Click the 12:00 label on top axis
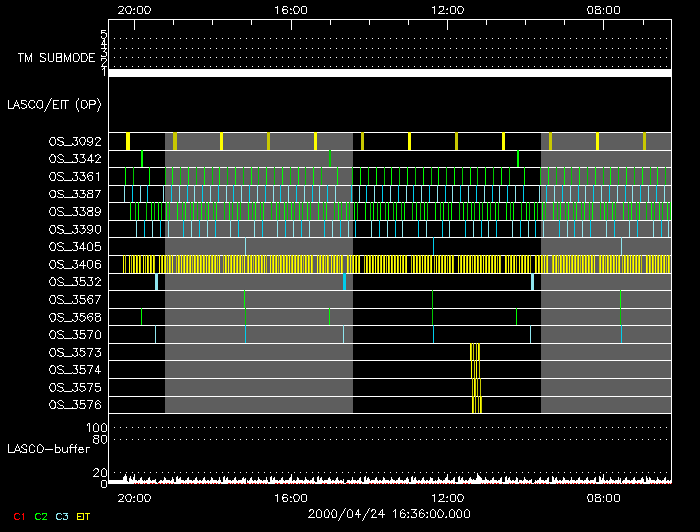 click(x=446, y=10)
